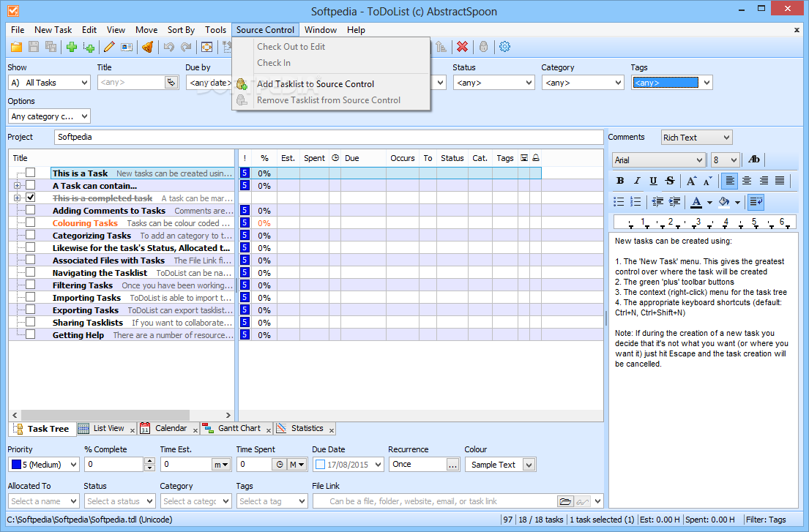Close the Statistics tab with its x
This screenshot has width=809, height=532.
(332, 430)
